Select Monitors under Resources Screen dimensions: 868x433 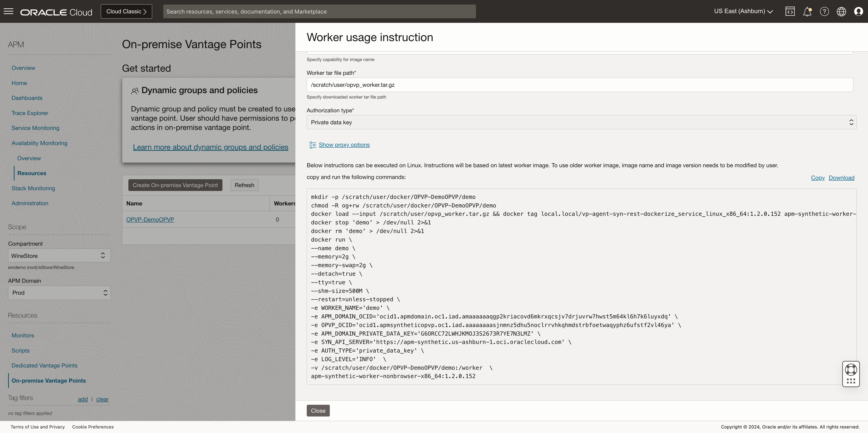click(23, 335)
